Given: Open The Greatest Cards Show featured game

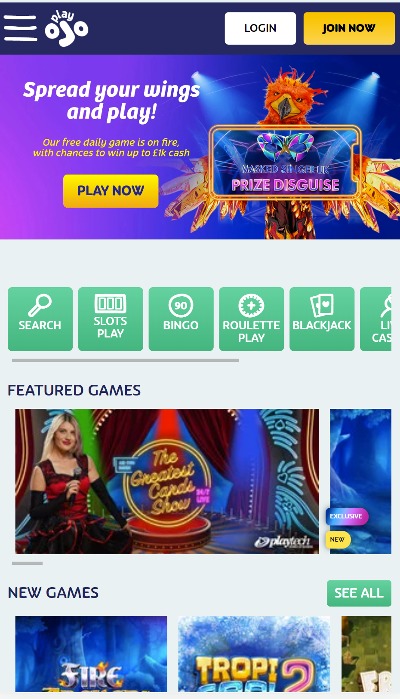Looking at the screenshot, I should coord(167,481).
